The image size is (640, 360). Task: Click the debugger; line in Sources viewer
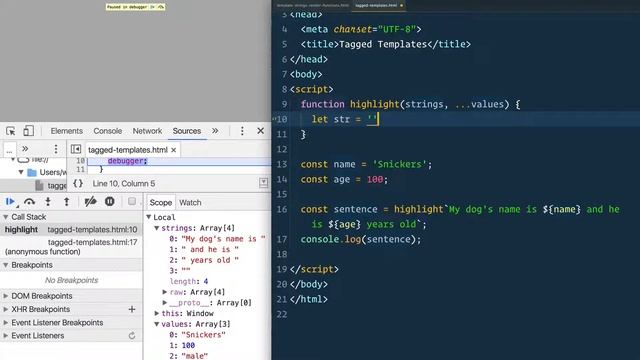pos(127,161)
